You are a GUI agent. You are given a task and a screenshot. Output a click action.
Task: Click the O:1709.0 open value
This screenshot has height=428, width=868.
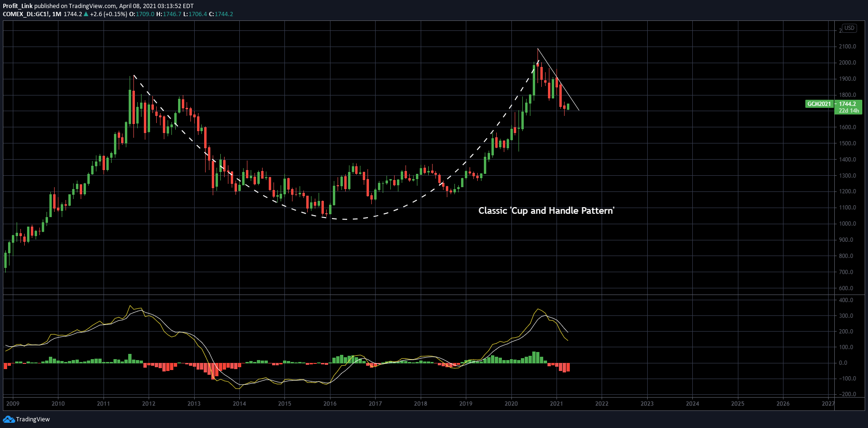142,14
